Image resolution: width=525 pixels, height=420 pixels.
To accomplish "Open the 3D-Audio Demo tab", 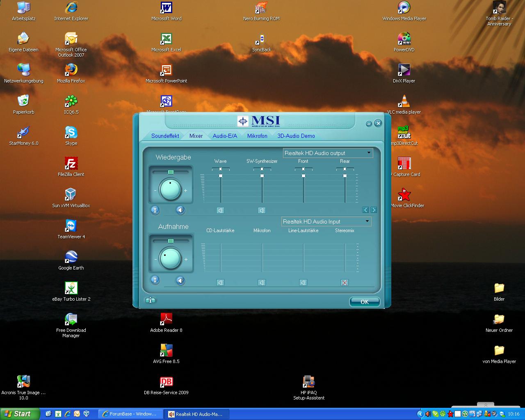I will click(x=296, y=136).
